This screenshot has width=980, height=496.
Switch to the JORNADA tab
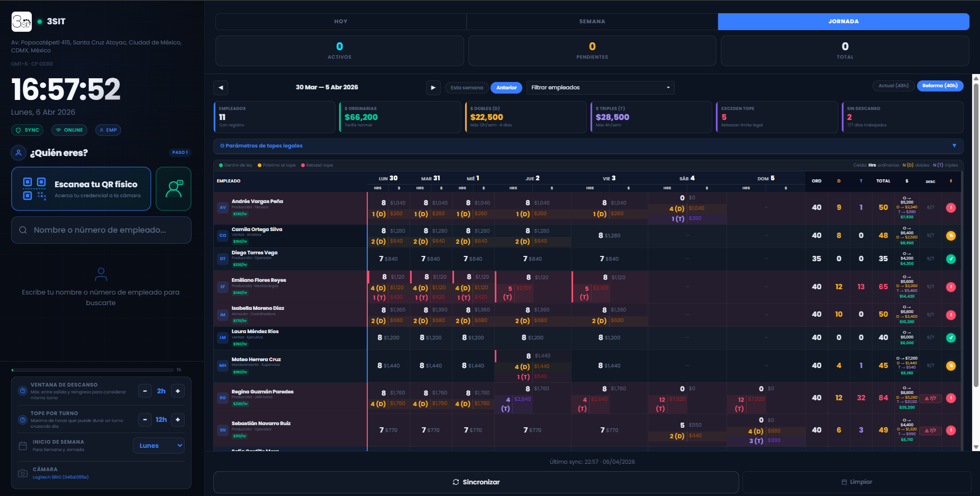coord(843,22)
